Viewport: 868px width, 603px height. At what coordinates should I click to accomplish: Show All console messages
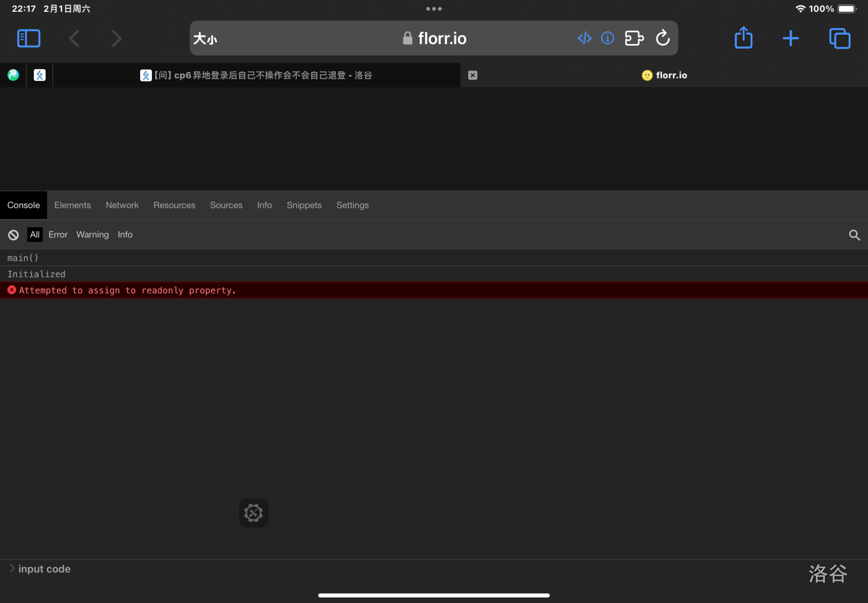click(x=35, y=235)
